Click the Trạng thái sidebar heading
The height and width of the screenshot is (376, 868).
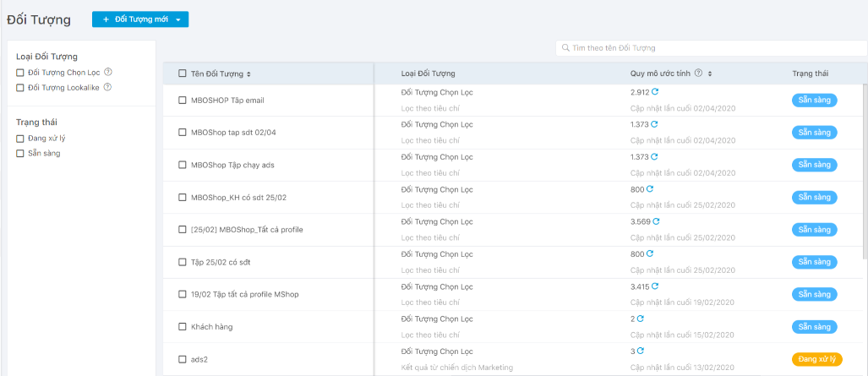(x=36, y=122)
